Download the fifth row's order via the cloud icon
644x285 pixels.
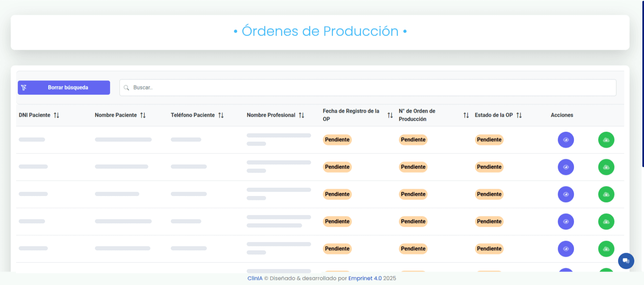pyautogui.click(x=606, y=249)
